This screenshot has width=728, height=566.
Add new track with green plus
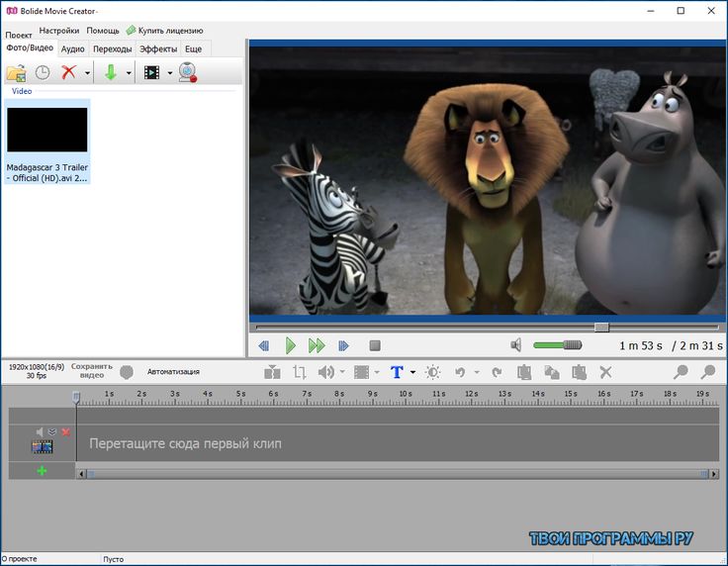point(42,471)
